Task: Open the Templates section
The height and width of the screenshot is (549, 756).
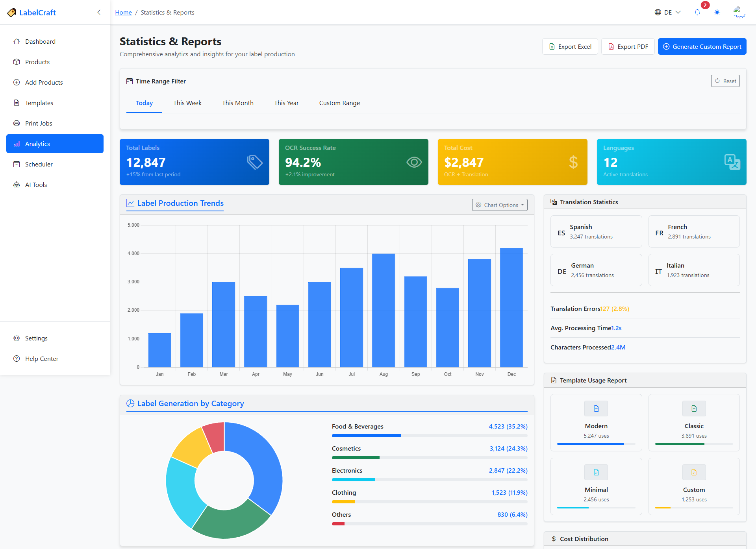Action: pyautogui.click(x=39, y=103)
